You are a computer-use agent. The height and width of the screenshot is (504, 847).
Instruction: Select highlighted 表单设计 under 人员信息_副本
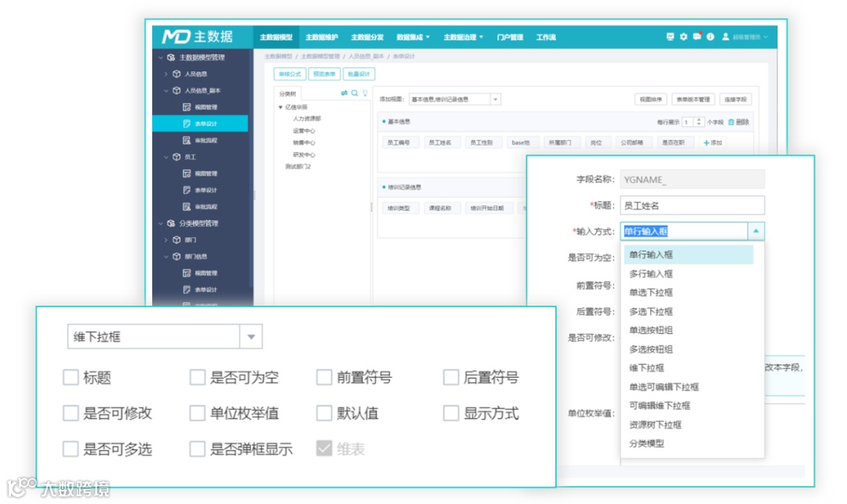click(200, 124)
